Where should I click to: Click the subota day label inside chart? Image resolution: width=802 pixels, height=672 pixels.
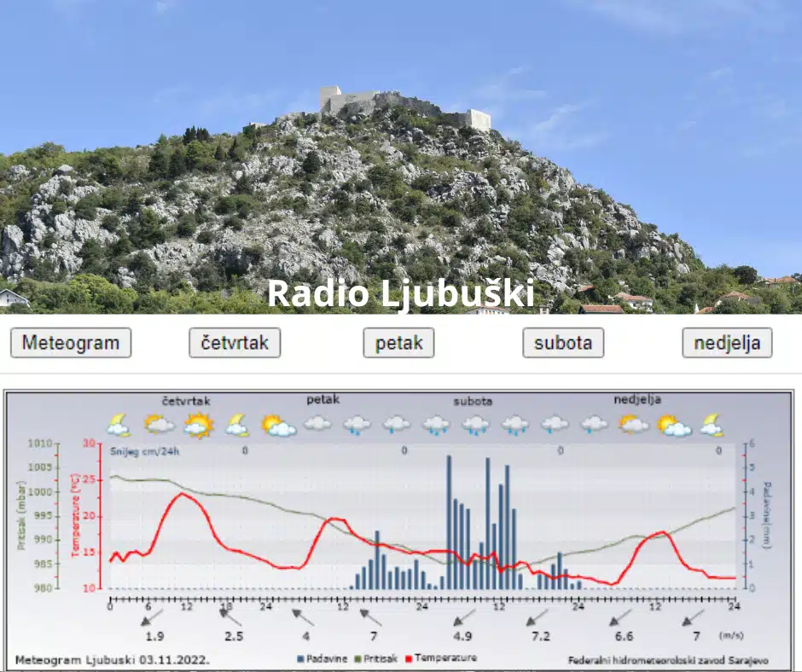(473, 402)
